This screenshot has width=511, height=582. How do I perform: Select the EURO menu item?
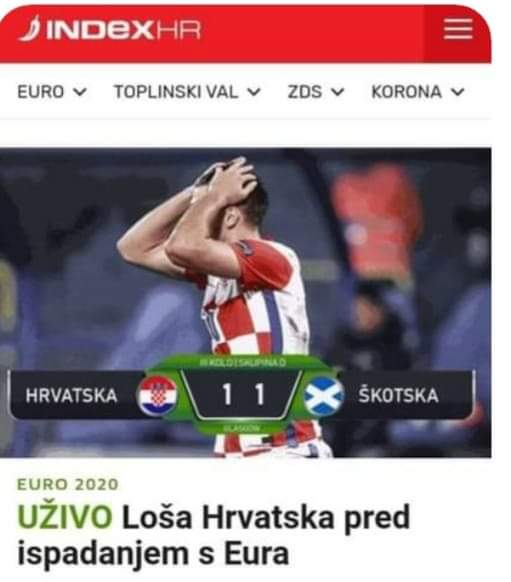tap(41, 92)
